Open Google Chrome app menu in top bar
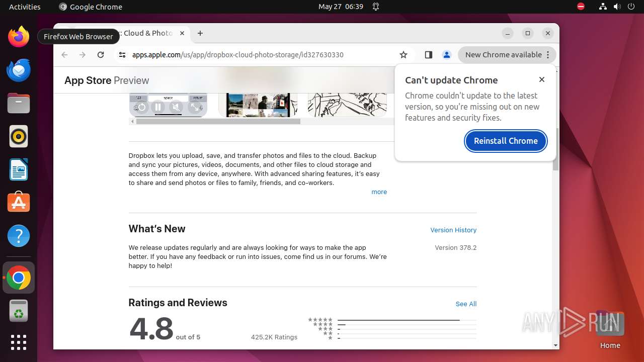The height and width of the screenshot is (362, 644). point(91,7)
